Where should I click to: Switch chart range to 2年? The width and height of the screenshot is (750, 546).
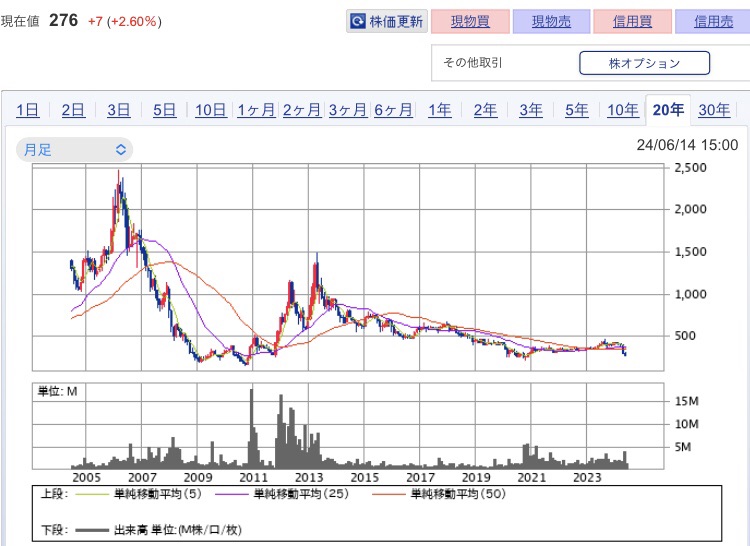pyautogui.click(x=485, y=110)
